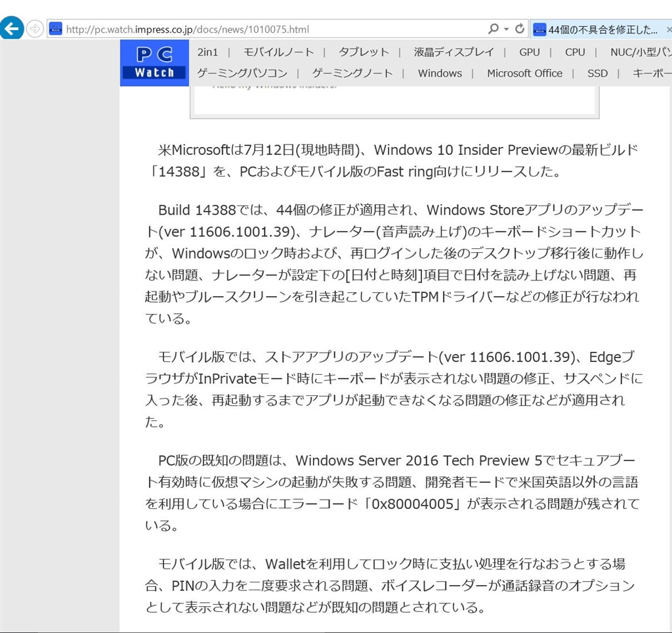Open the NUC/小型パソコン category link
672x633 pixels.
click(x=641, y=52)
